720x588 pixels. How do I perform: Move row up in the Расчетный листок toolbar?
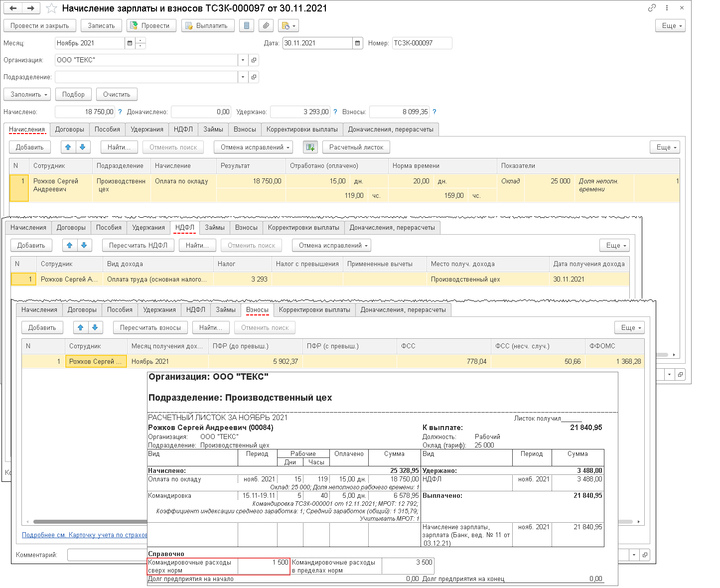pos(68,147)
